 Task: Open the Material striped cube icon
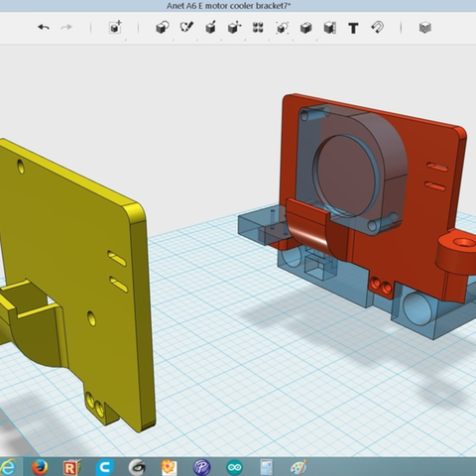(425, 28)
